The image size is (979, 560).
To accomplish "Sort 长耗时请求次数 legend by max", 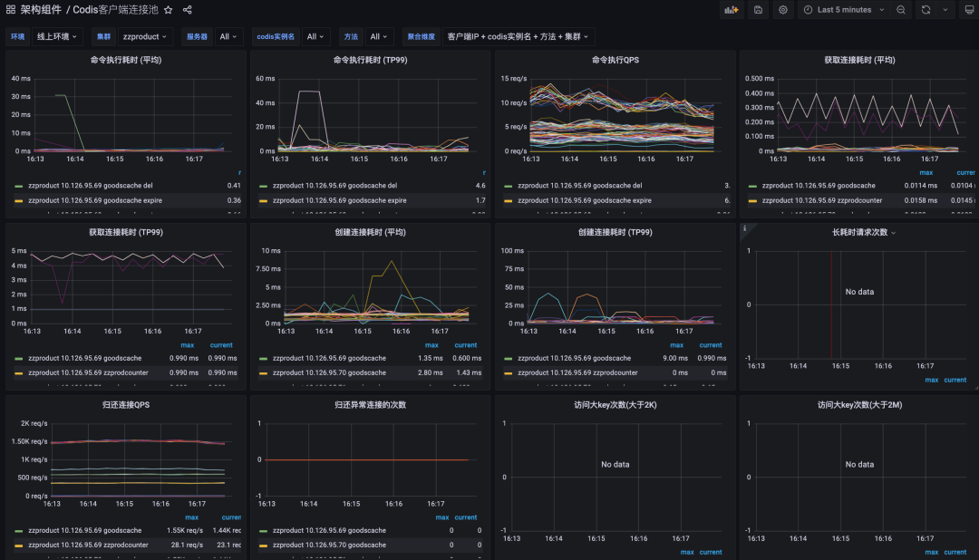I will click(932, 381).
